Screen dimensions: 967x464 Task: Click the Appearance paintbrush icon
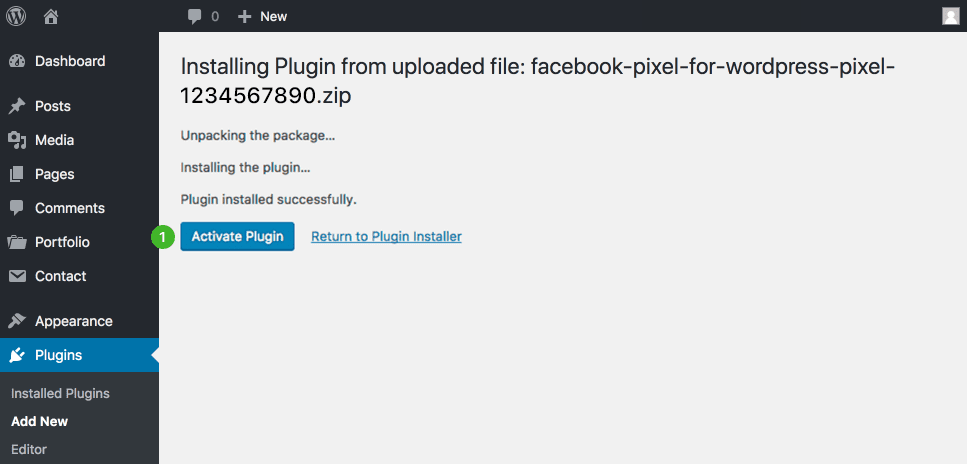click(17, 321)
